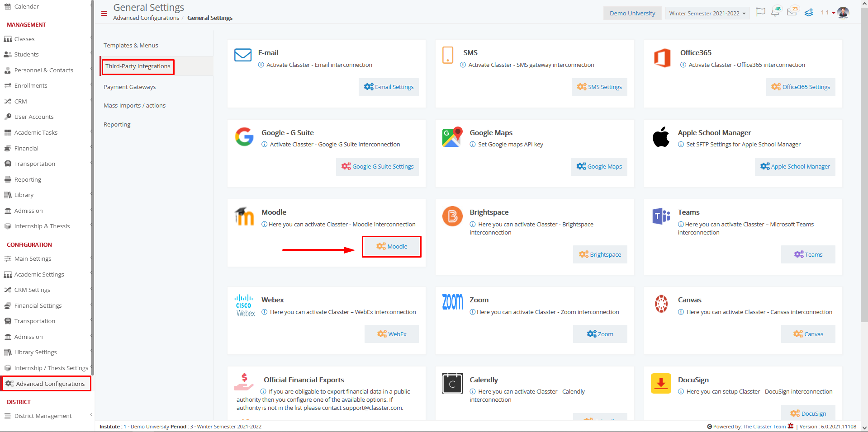Viewport: 868px width, 432px height.
Task: Click the Demo University button
Action: [632, 13]
